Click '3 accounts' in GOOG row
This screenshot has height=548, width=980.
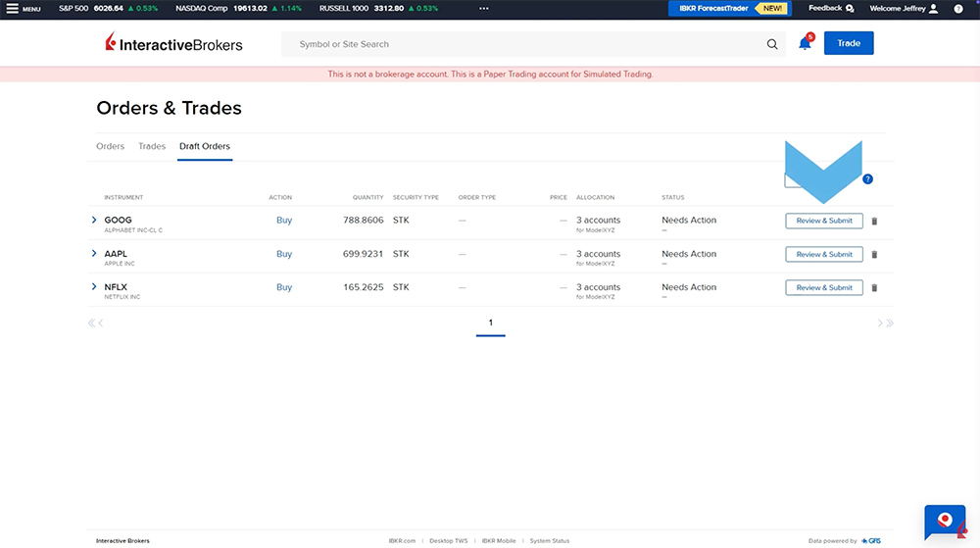point(598,220)
